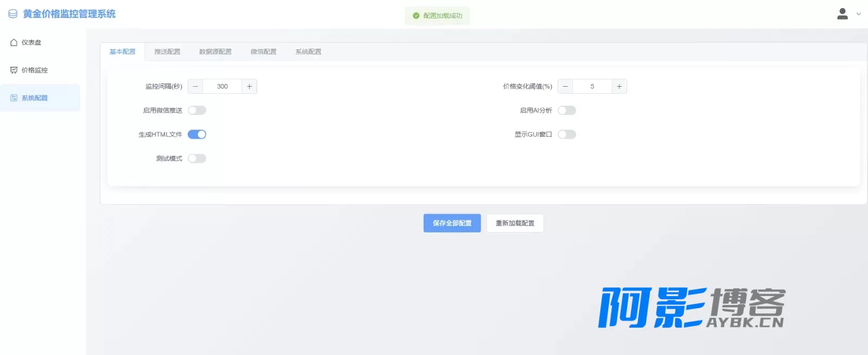The image size is (868, 355).
Task: Click the 显示GUI窗口 label
Action: (x=533, y=134)
